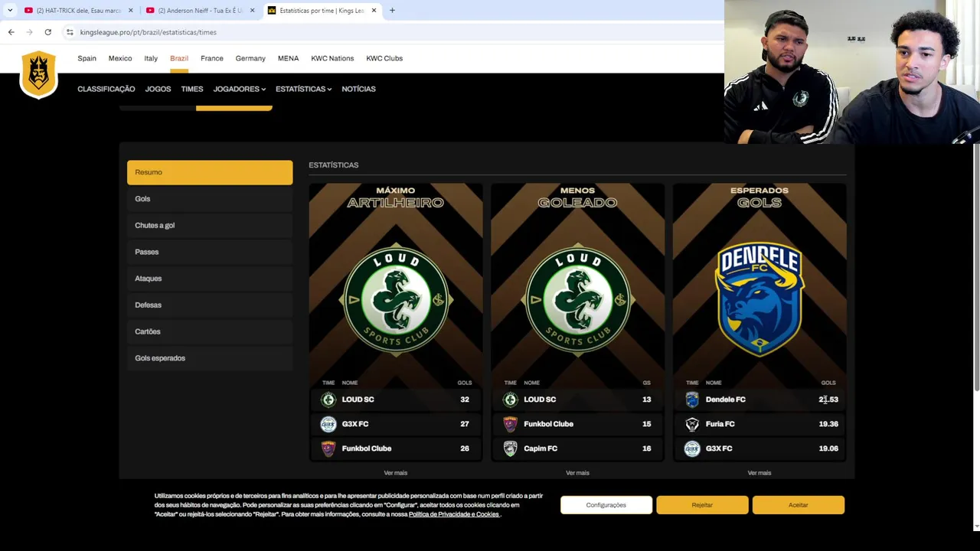The image size is (980, 551).
Task: Click Aceitar cookies button
Action: 799,505
